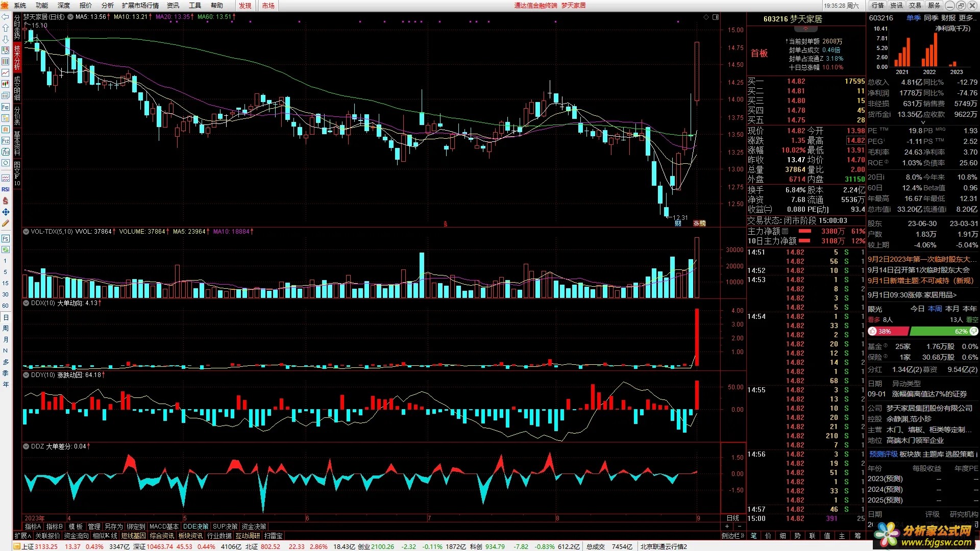
Task: Expand the financial data chevron below 货币金
Action: [x=922, y=122]
